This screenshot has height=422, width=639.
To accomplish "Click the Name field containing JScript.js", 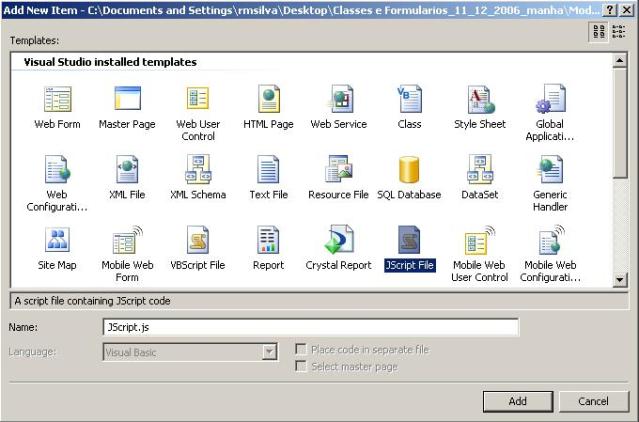I will pyautogui.click(x=310, y=327).
